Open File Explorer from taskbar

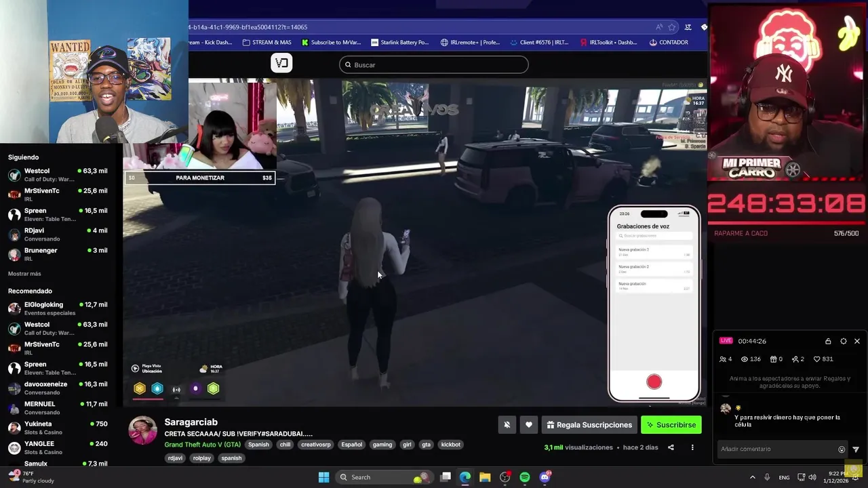coord(485,477)
